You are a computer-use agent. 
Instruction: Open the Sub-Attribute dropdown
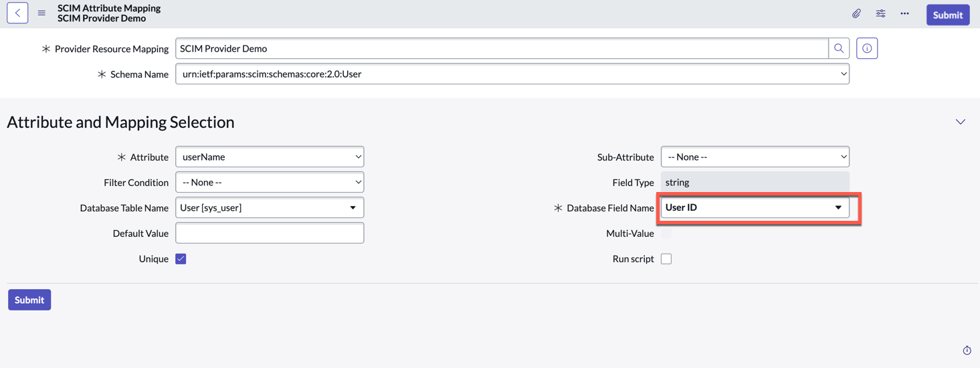[x=755, y=157]
